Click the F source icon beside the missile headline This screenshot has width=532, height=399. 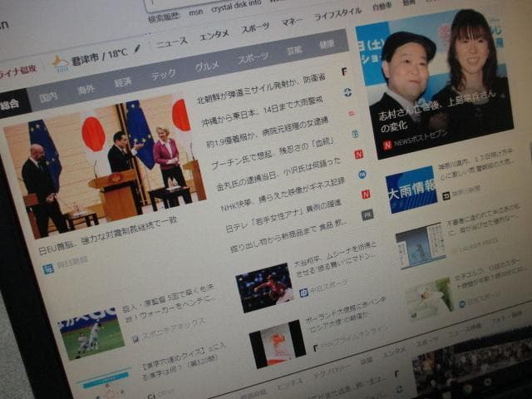tap(344, 71)
